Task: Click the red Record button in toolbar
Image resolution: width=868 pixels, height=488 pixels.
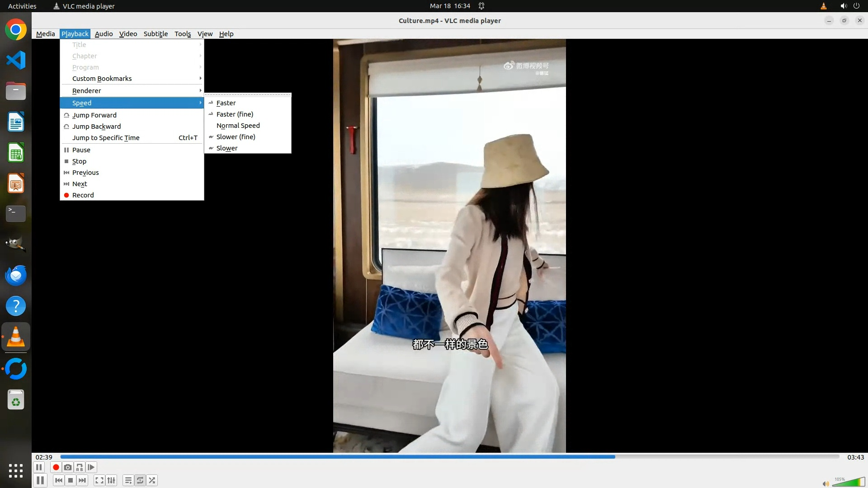Action: coord(56,467)
